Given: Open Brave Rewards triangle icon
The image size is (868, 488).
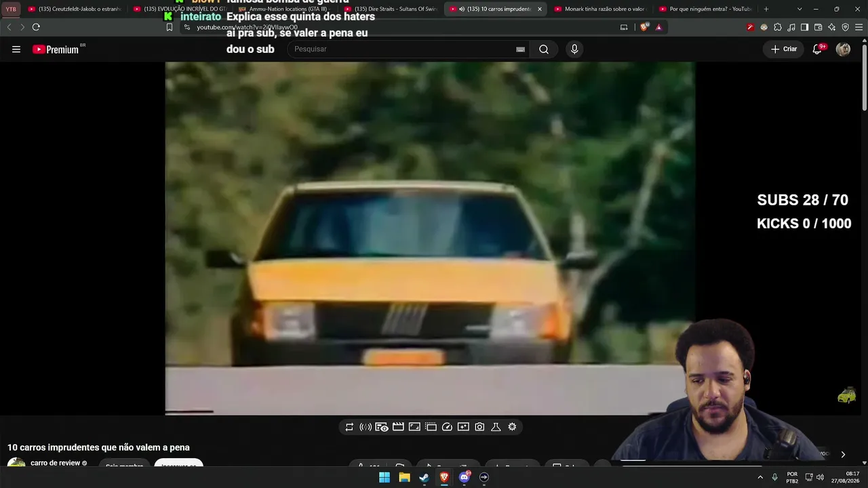Looking at the screenshot, I should tap(658, 27).
